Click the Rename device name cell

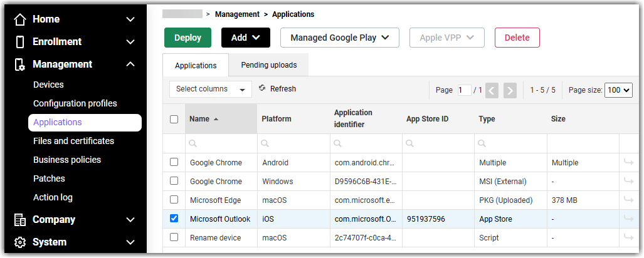click(x=221, y=238)
